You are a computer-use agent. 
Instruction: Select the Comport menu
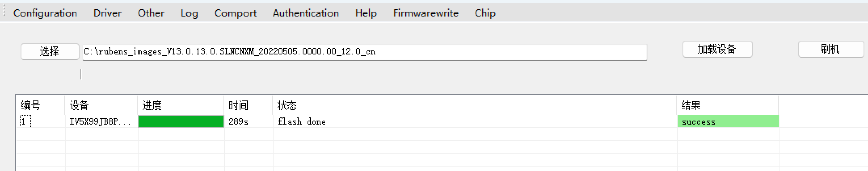click(236, 13)
